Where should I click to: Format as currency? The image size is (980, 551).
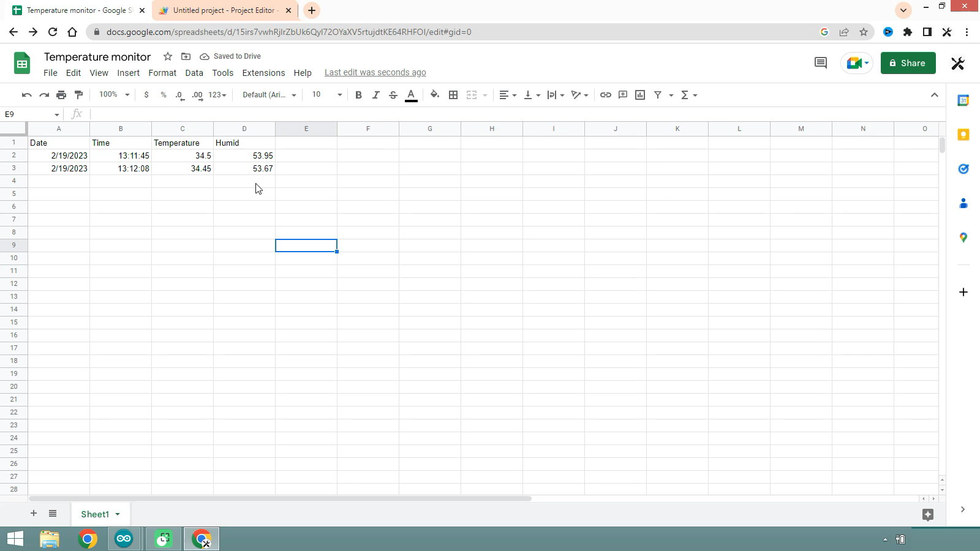(x=146, y=95)
